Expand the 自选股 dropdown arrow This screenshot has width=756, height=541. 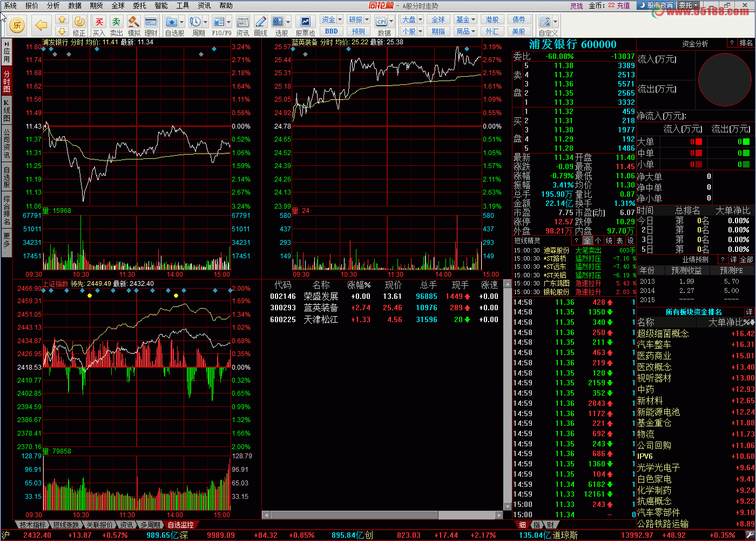tap(181, 22)
